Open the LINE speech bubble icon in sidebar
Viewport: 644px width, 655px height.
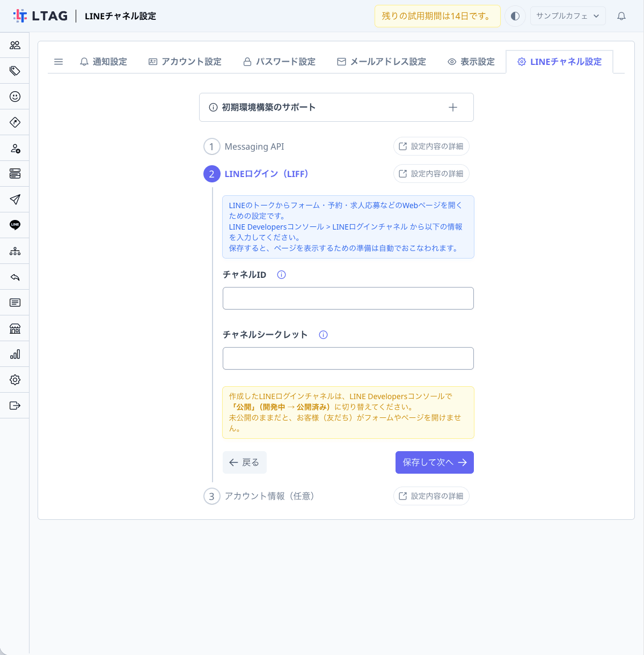click(x=15, y=225)
